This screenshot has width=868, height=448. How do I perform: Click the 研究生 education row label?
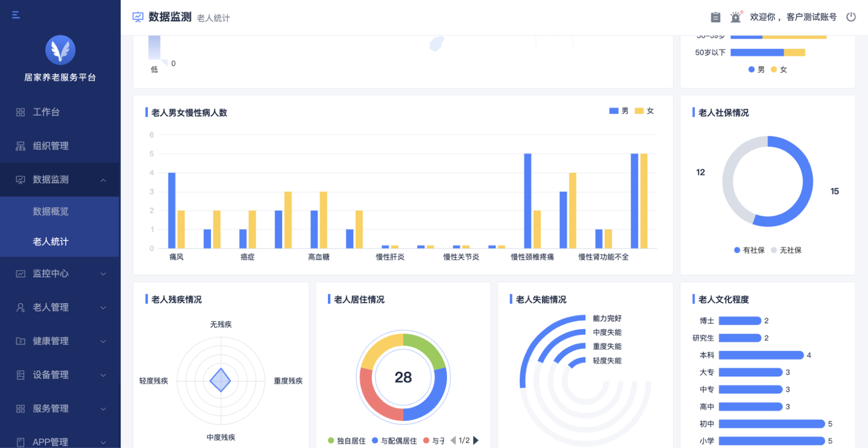pos(703,338)
